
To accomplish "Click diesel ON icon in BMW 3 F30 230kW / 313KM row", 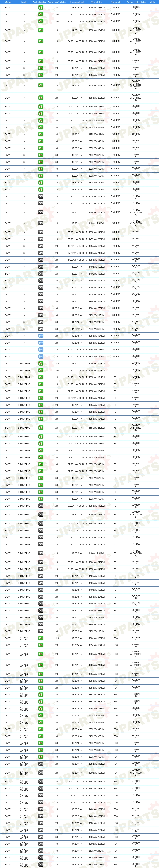I will click(x=41, y=329).
